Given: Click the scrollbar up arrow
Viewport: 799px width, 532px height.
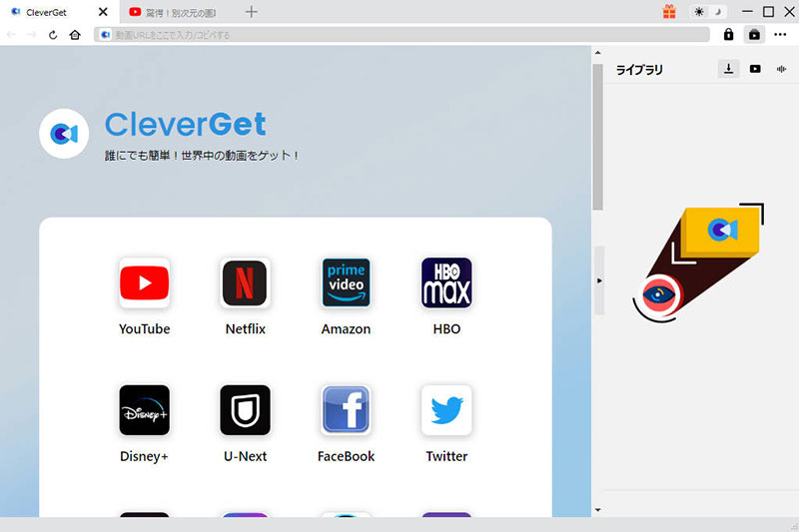Looking at the screenshot, I should pos(597,53).
